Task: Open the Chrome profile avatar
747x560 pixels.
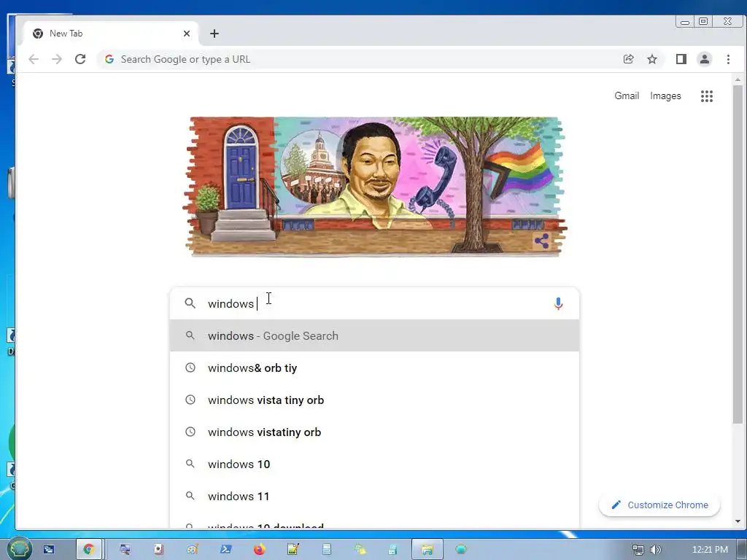Action: (705, 59)
